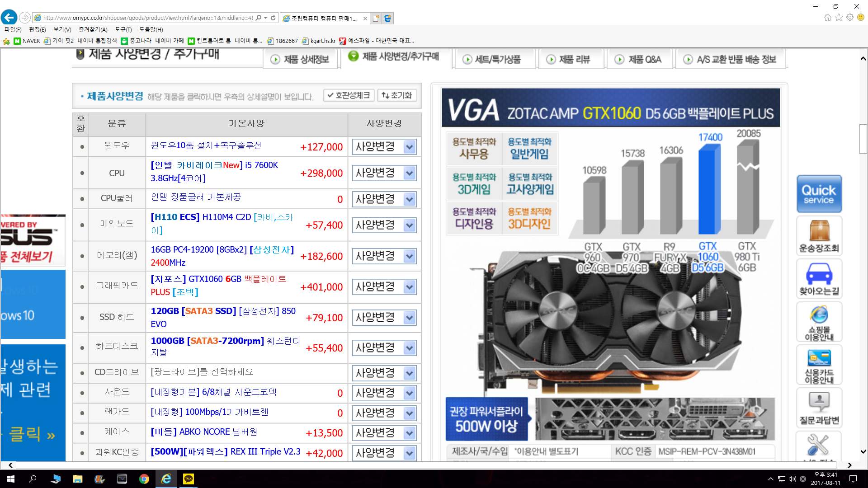The width and height of the screenshot is (868, 488).
Task: Open the 파일(F) menu
Action: coord(13,29)
